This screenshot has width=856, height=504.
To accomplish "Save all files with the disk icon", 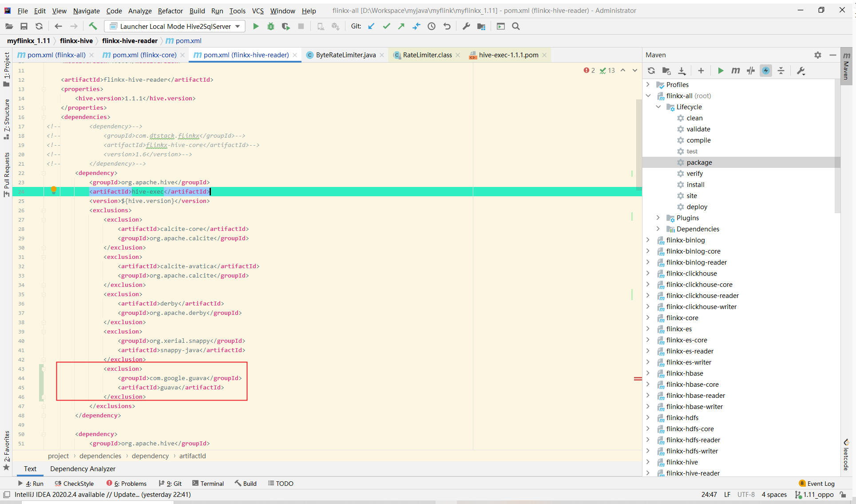I will coord(24,26).
